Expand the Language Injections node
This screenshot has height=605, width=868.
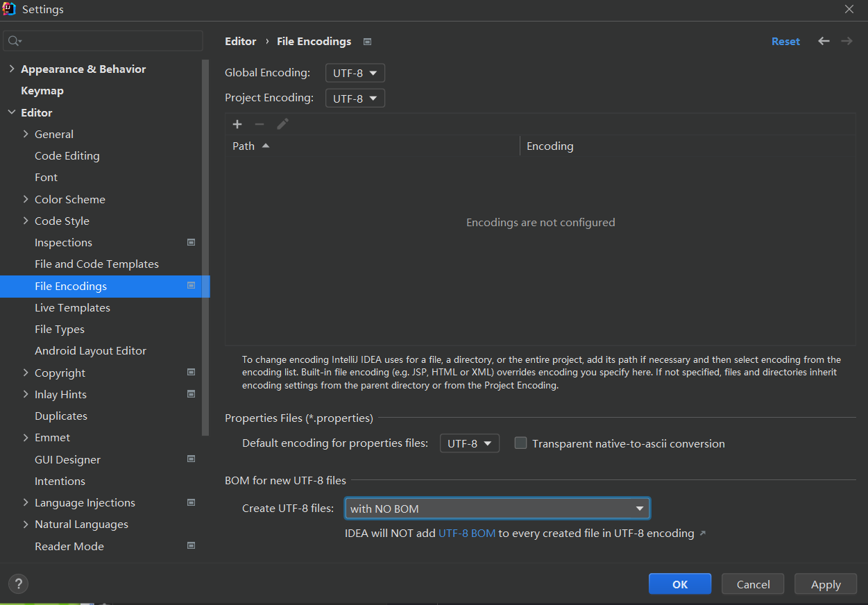click(x=26, y=502)
